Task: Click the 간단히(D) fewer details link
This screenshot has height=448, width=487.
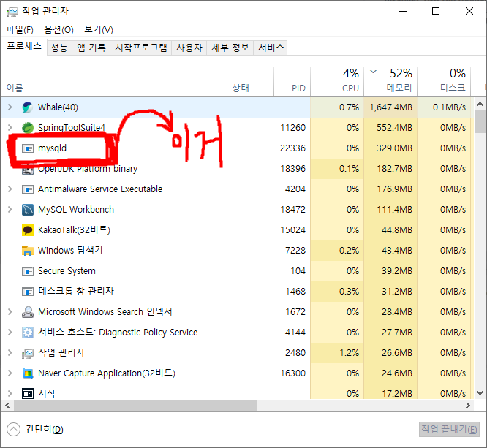Action: pyautogui.click(x=45, y=430)
